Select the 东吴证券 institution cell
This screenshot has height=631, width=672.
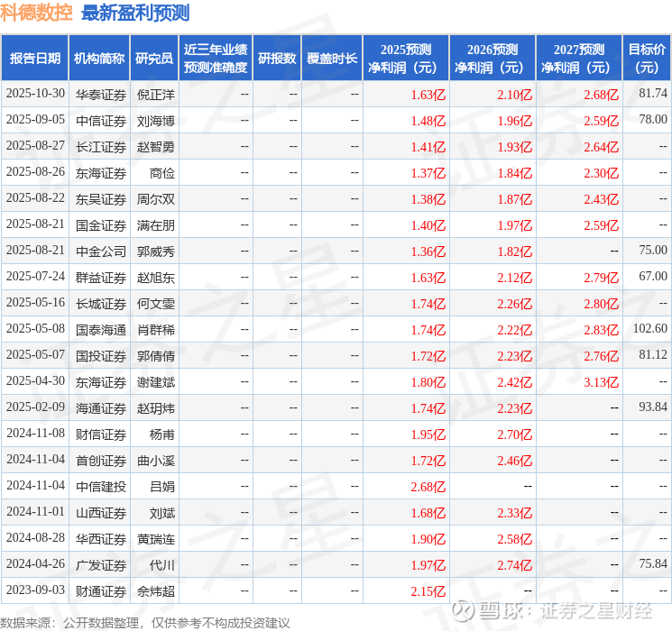pos(101,199)
